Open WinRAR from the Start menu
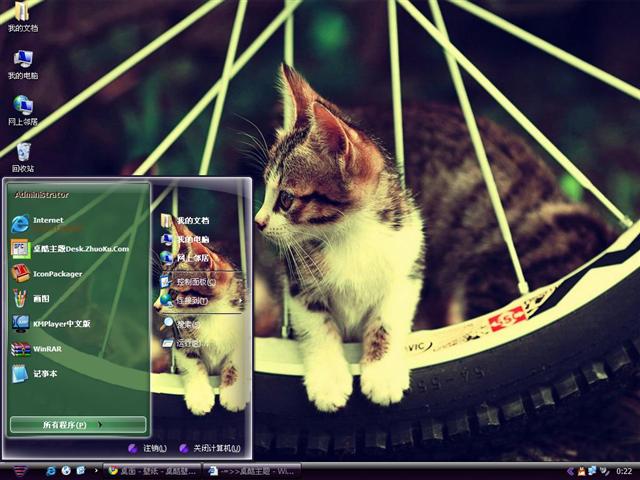This screenshot has width=640, height=480. point(37,349)
